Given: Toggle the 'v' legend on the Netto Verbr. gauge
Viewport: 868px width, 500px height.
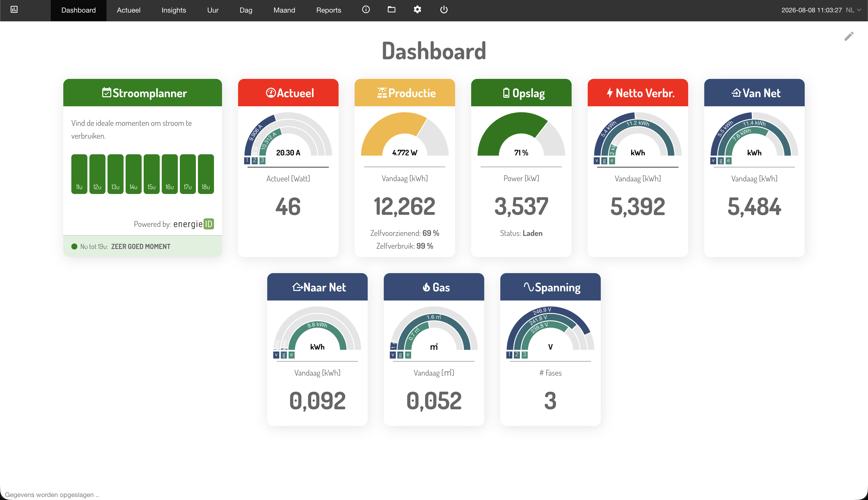Looking at the screenshot, I should point(596,161).
